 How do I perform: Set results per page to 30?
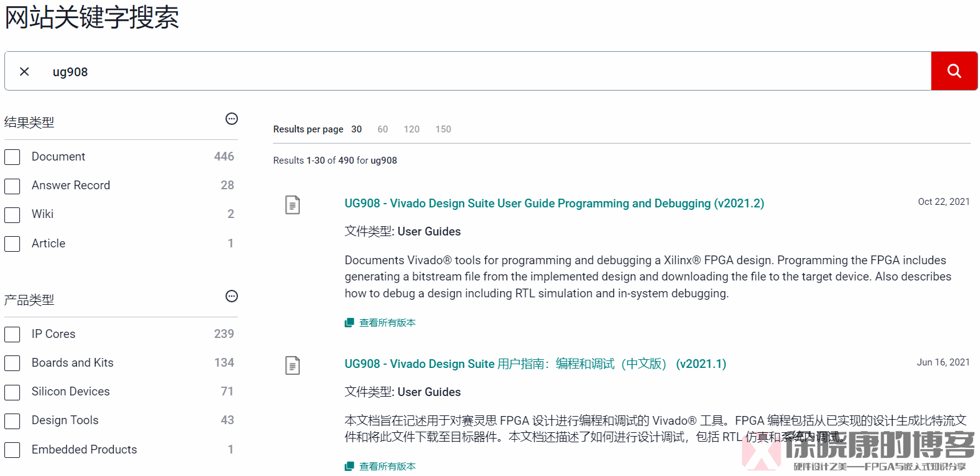coord(357,129)
